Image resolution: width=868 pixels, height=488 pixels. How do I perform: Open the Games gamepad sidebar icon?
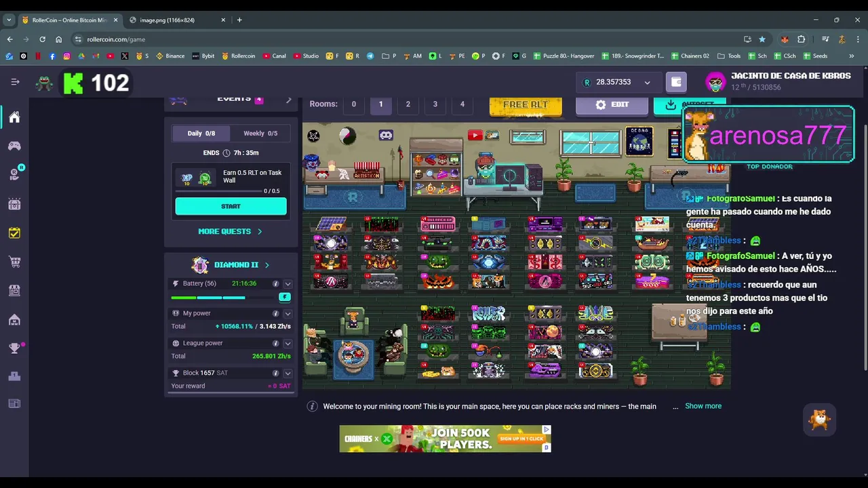14,146
